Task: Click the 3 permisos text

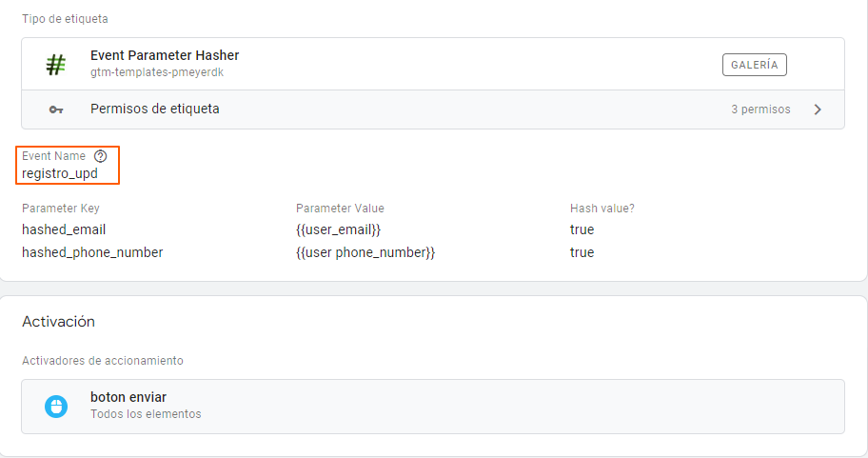Action: (760, 110)
